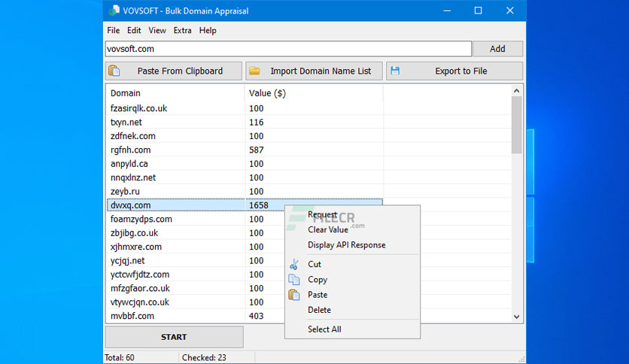Click the Checked: 23 status text
The image size is (629, 364).
pos(204,357)
